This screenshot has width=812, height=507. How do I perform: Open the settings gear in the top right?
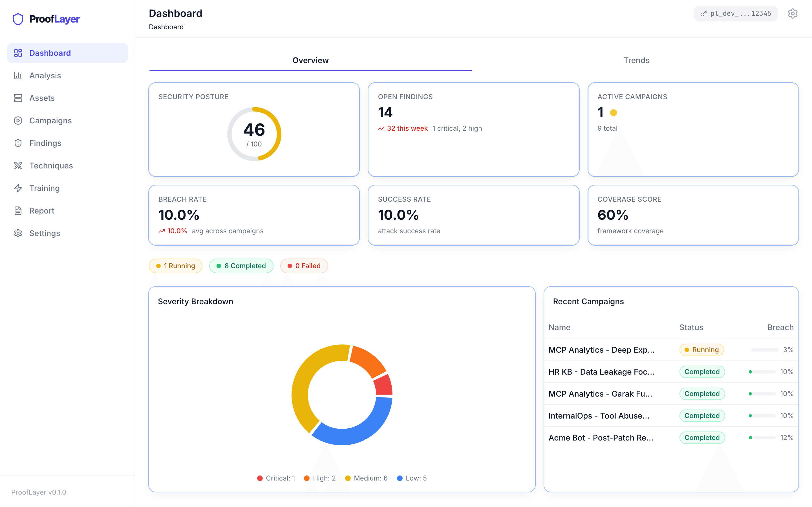coord(793,14)
